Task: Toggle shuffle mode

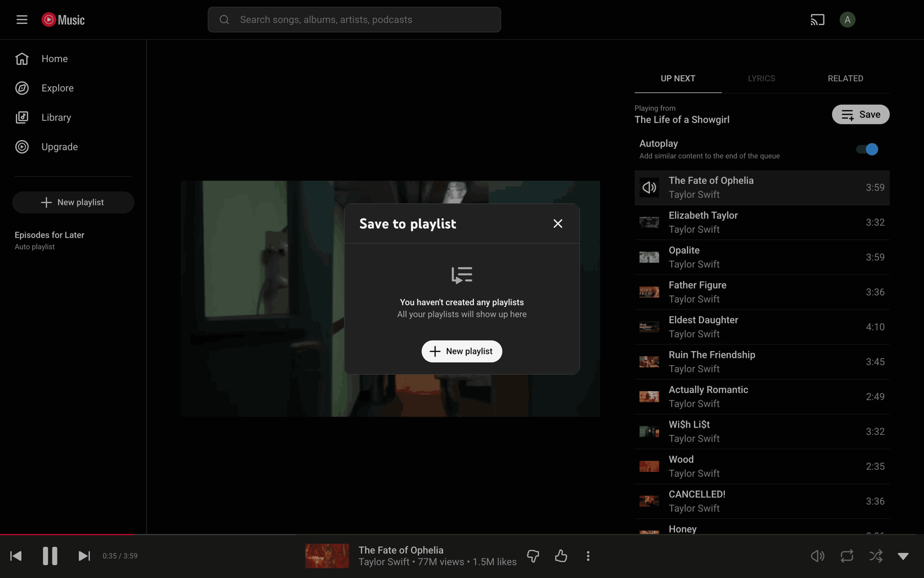Action: 876,556
